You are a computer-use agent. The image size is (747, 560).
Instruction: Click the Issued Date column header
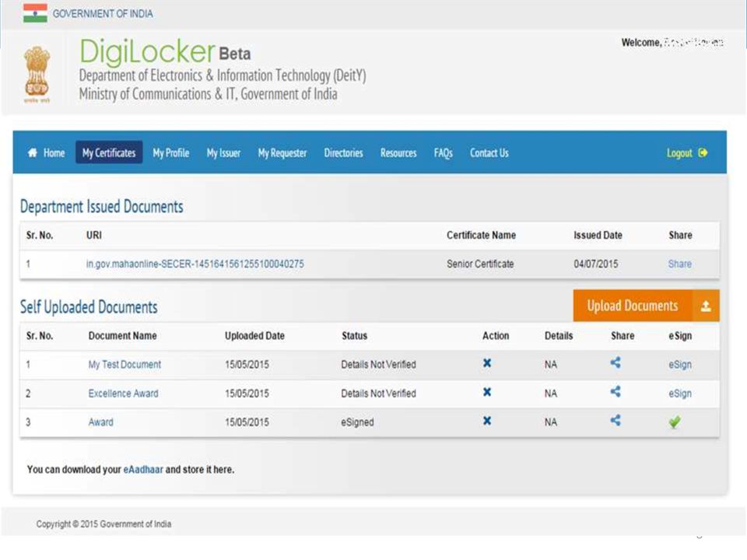tap(598, 235)
